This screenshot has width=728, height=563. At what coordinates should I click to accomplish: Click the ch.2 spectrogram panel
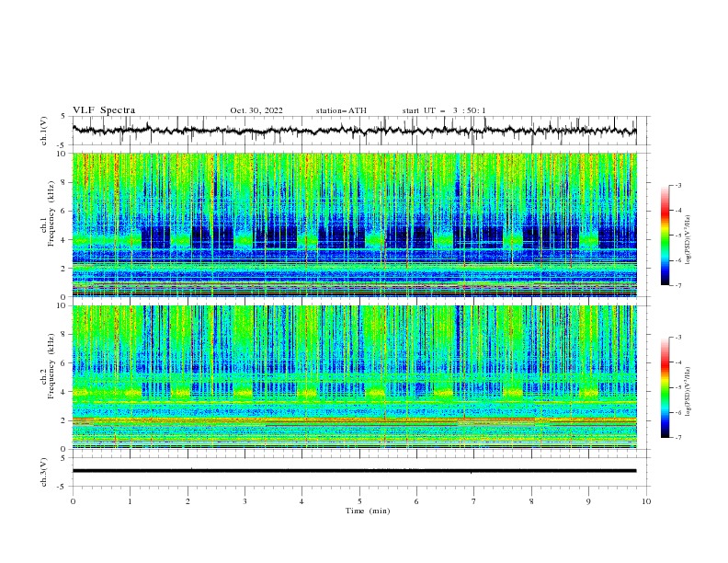(x=354, y=377)
